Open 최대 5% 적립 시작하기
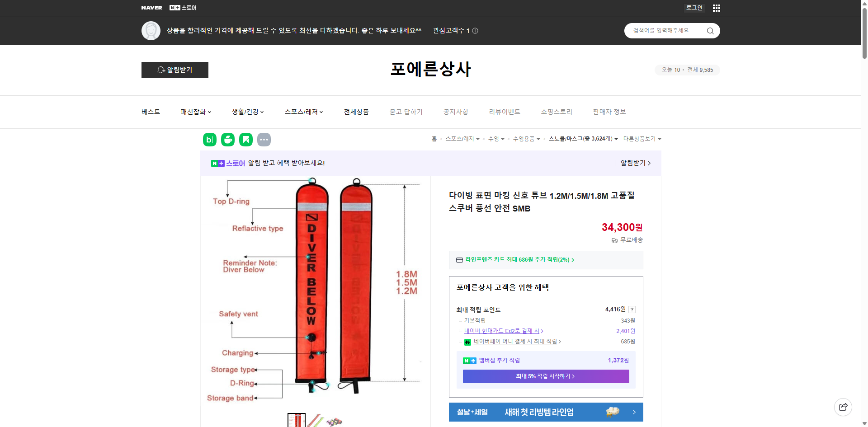 tap(546, 376)
